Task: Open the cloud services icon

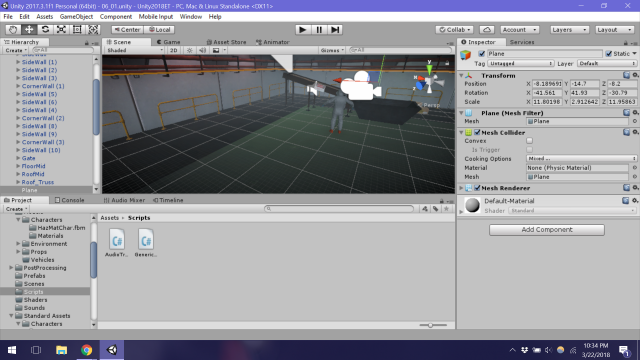Action: pos(487,30)
